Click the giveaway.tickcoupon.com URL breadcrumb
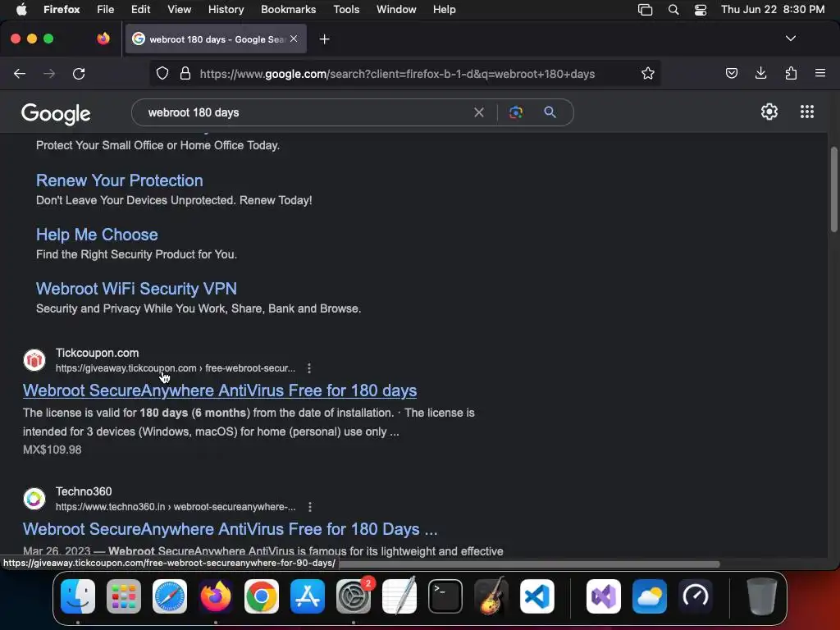Screen dimensions: 840x630 [176, 368]
